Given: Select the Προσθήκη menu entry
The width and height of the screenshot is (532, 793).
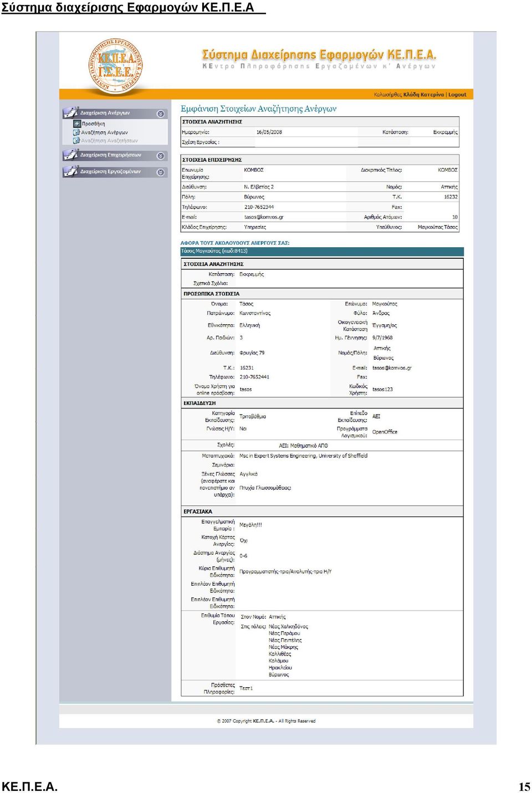Looking at the screenshot, I should (93, 124).
